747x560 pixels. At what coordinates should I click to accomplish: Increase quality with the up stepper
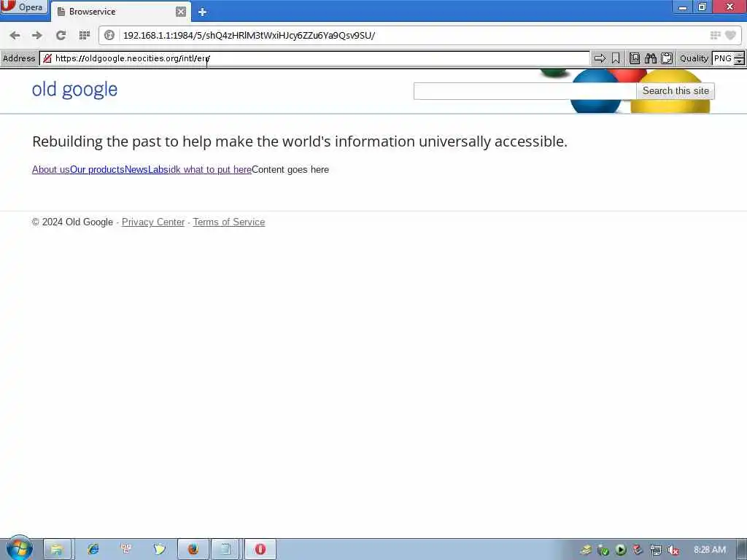(x=740, y=55)
